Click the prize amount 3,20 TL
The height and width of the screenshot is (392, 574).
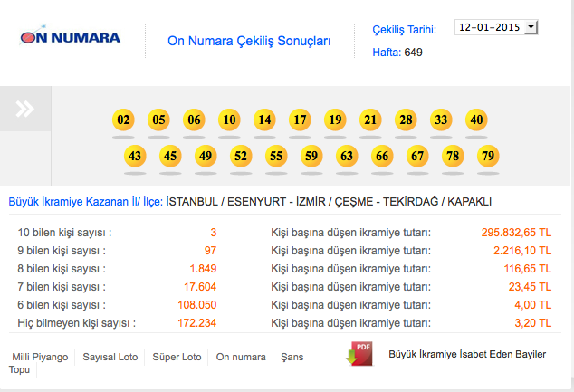[532, 323]
